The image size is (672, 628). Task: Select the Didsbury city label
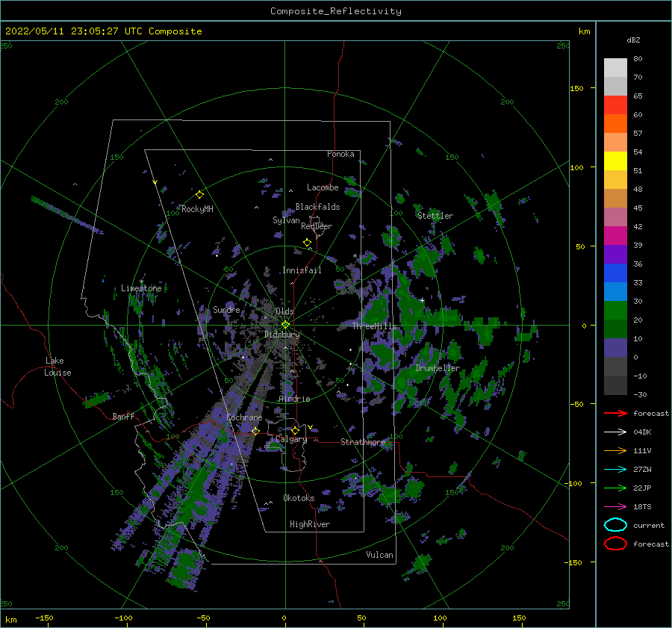pos(282,335)
